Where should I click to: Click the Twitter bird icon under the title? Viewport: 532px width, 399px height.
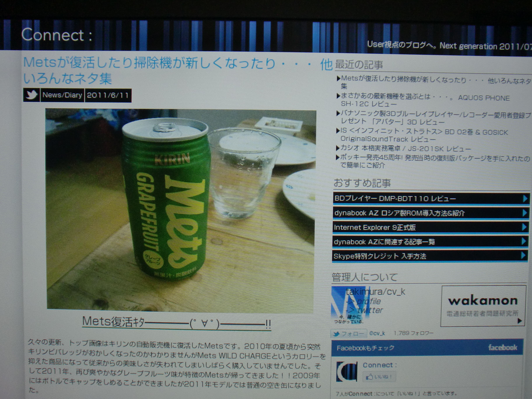pos(32,95)
